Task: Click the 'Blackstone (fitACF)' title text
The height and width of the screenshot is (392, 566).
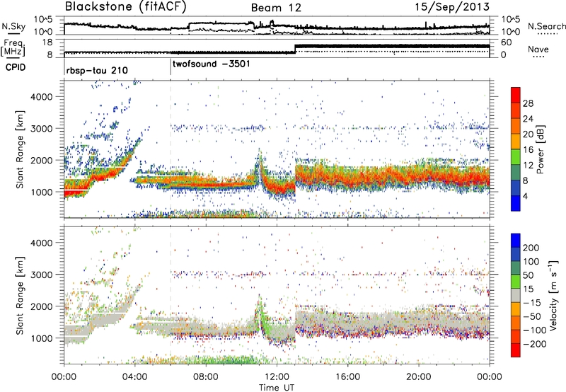Action: (x=126, y=7)
